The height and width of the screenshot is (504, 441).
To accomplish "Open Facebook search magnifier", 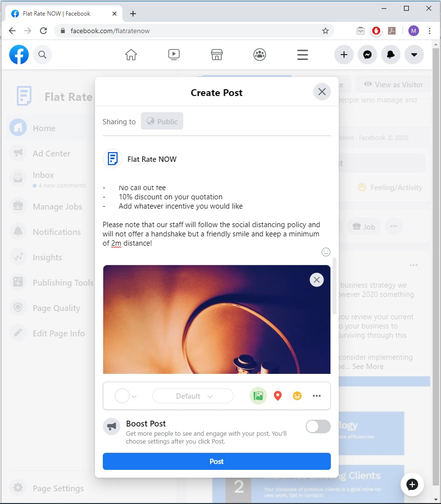I will (42, 55).
